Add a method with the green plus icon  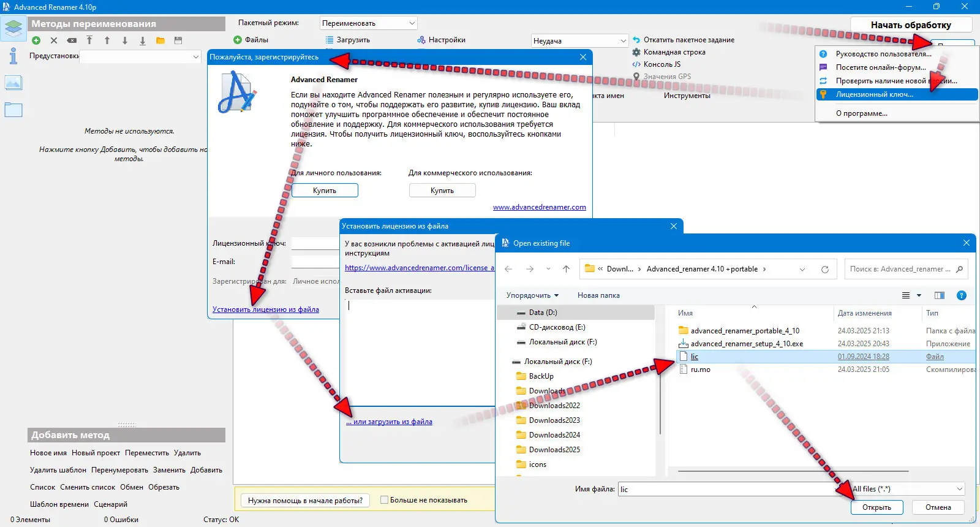(36, 40)
